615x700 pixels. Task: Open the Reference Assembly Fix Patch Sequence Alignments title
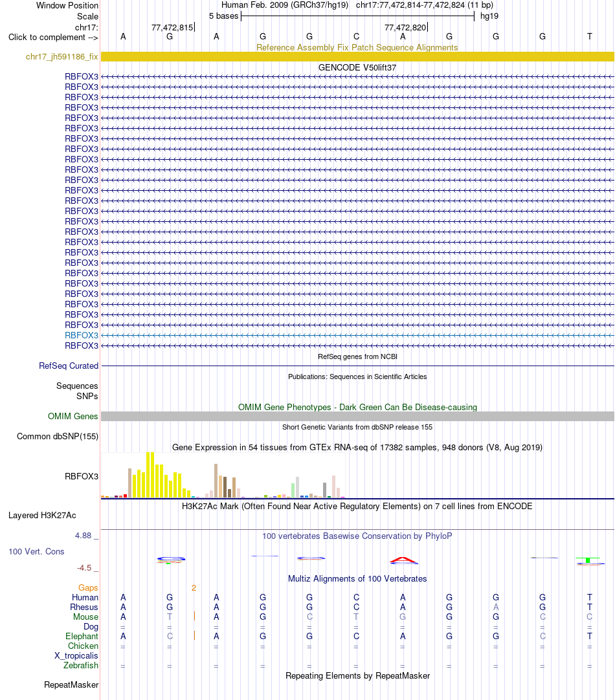(x=357, y=47)
